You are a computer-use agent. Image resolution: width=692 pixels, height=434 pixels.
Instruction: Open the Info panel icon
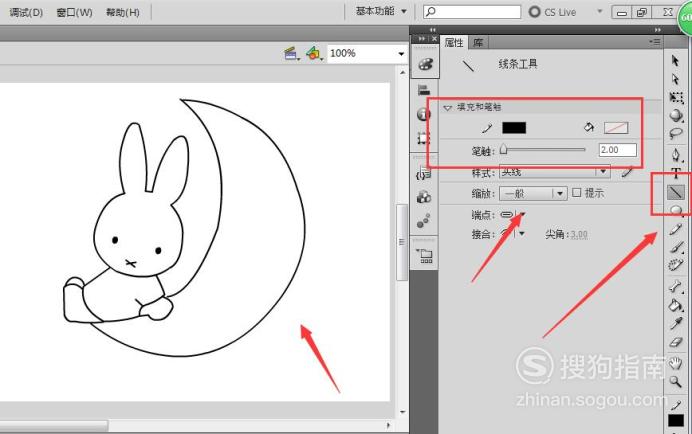pyautogui.click(x=423, y=114)
